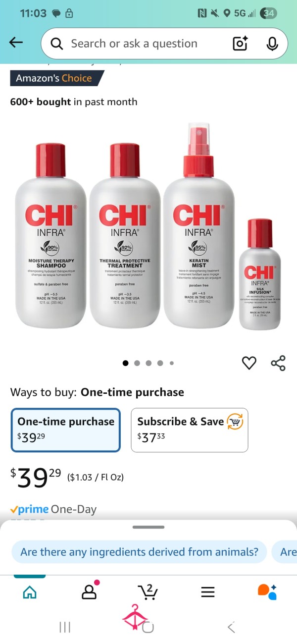Screen dimensions: 297x644
Task: View shopping cart with 2 items
Action: [x=148, y=590]
